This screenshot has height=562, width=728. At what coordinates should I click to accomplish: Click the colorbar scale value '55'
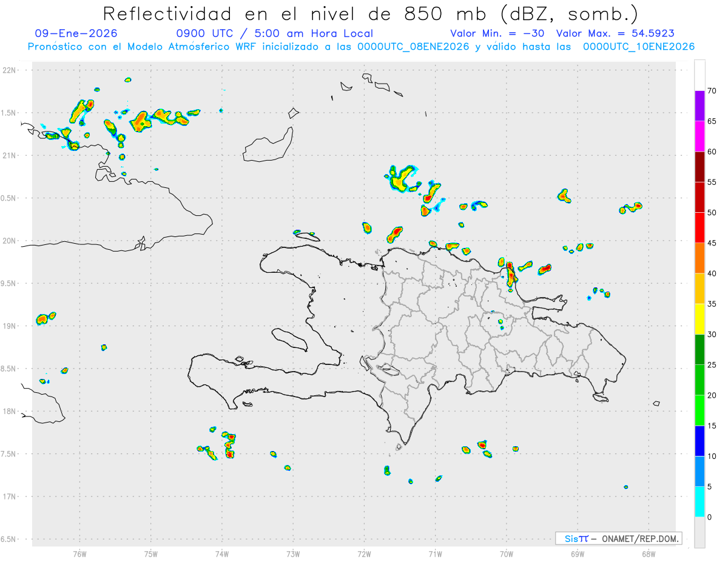(712, 182)
